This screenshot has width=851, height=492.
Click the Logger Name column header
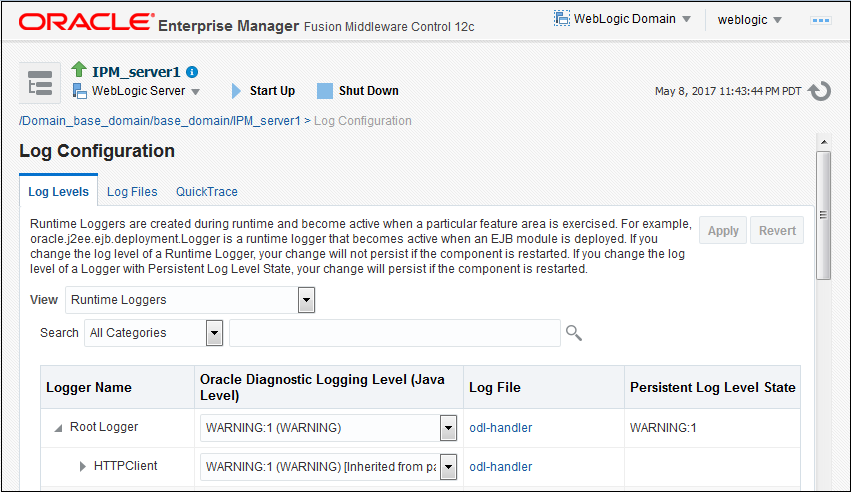117,387
